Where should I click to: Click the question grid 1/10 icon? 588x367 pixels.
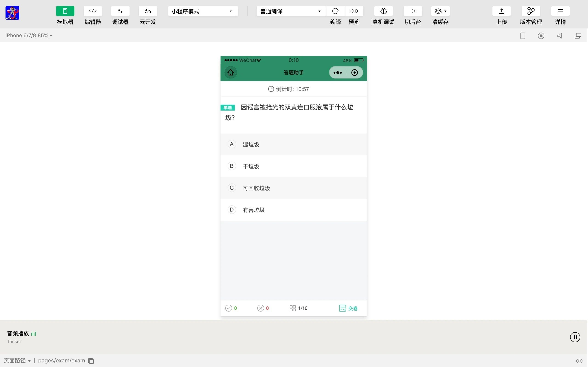293,308
